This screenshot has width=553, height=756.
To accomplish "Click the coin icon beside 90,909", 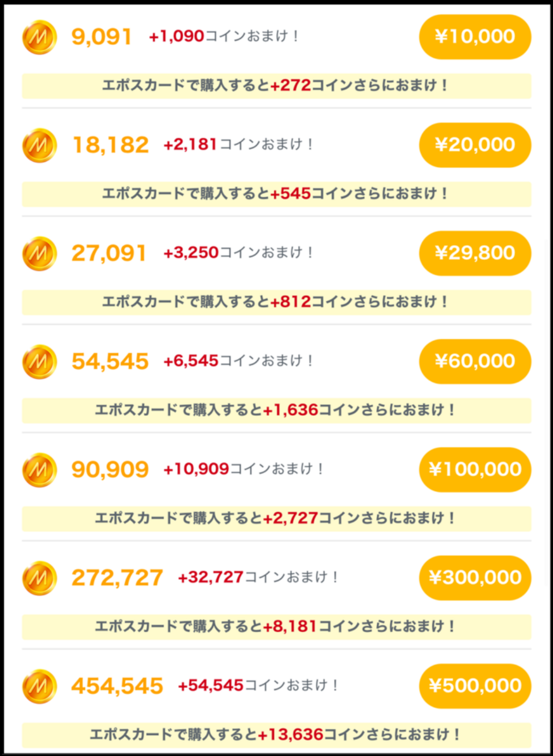I will [x=39, y=470].
